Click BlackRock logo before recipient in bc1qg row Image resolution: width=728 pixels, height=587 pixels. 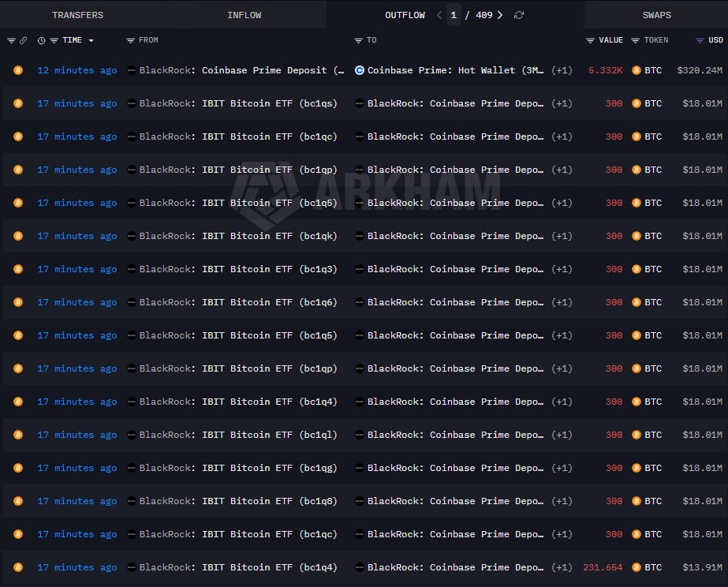[359, 468]
